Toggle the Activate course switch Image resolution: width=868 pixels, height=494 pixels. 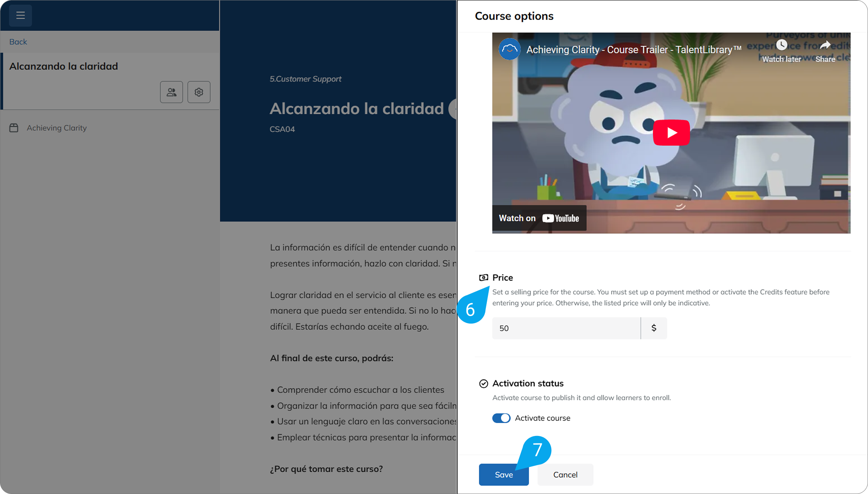(x=501, y=418)
